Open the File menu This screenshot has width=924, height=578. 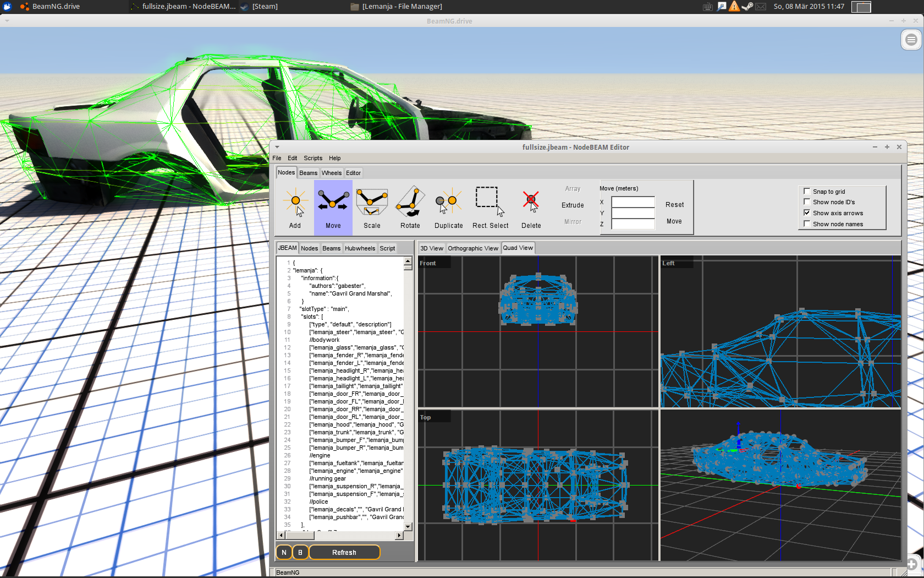277,158
